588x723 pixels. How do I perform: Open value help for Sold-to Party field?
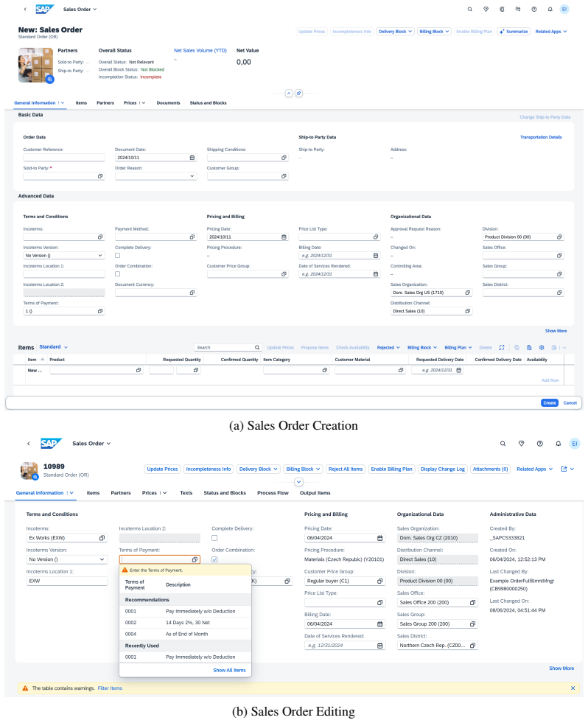(100, 176)
